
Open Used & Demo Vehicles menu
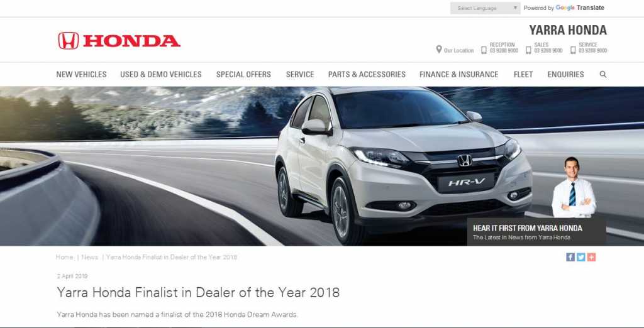coord(161,74)
